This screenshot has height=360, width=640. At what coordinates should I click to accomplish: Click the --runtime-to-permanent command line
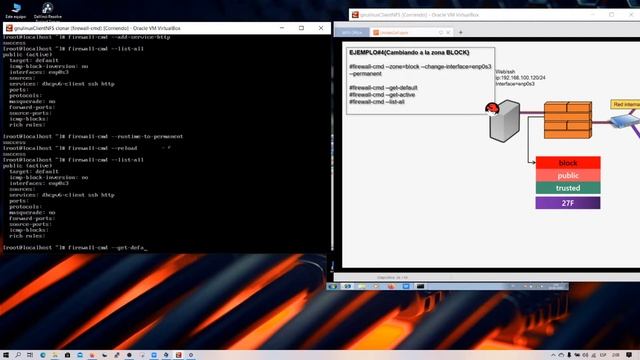point(93,136)
